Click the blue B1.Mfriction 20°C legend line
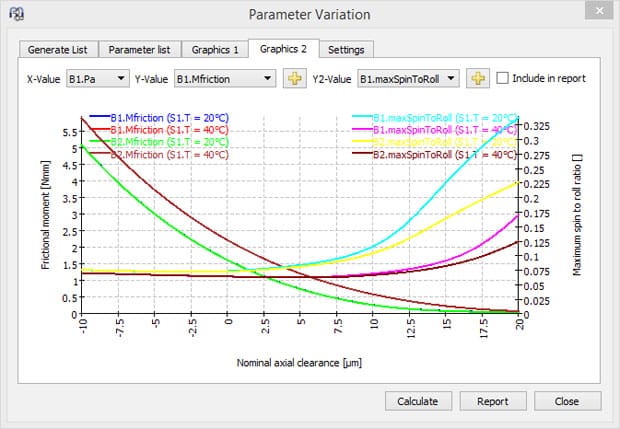 tap(98, 118)
